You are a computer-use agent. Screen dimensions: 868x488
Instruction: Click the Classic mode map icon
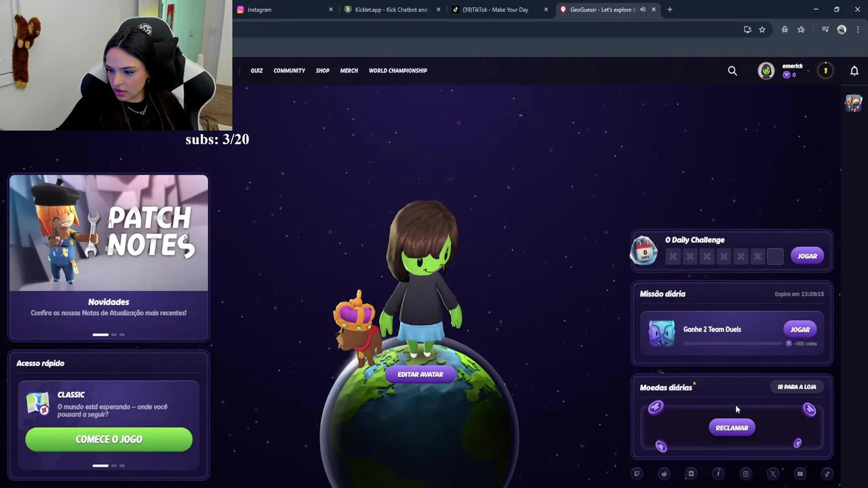click(x=38, y=403)
